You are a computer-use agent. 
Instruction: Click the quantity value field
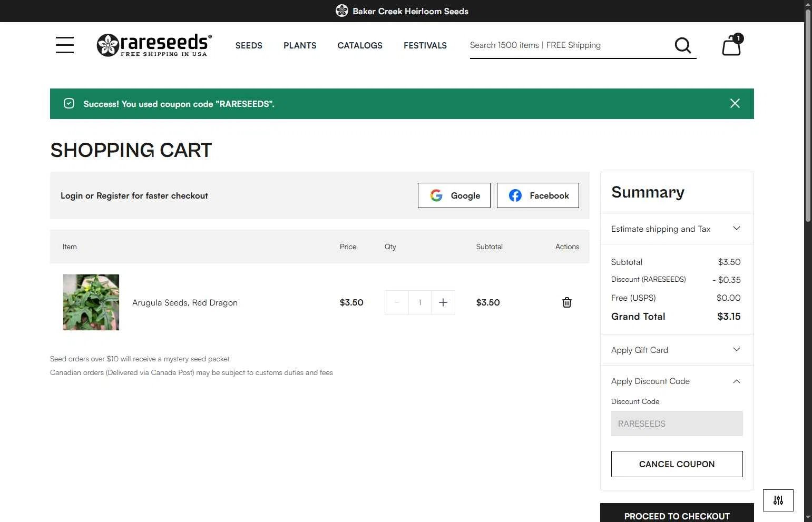tap(420, 302)
